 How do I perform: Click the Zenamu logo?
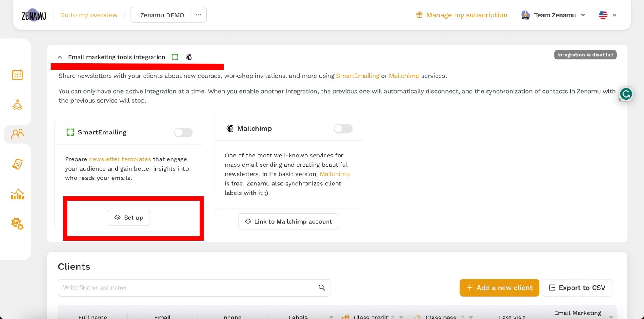[x=34, y=15]
